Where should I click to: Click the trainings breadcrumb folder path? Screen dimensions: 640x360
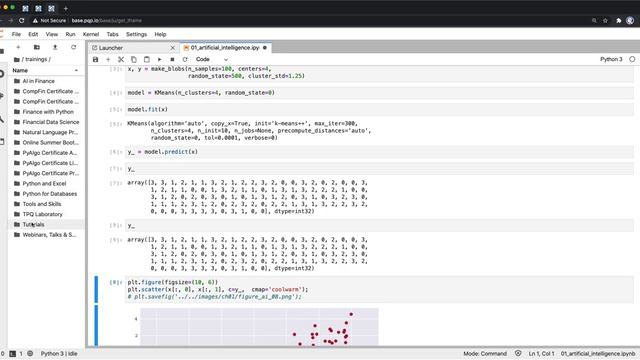click(x=36, y=59)
